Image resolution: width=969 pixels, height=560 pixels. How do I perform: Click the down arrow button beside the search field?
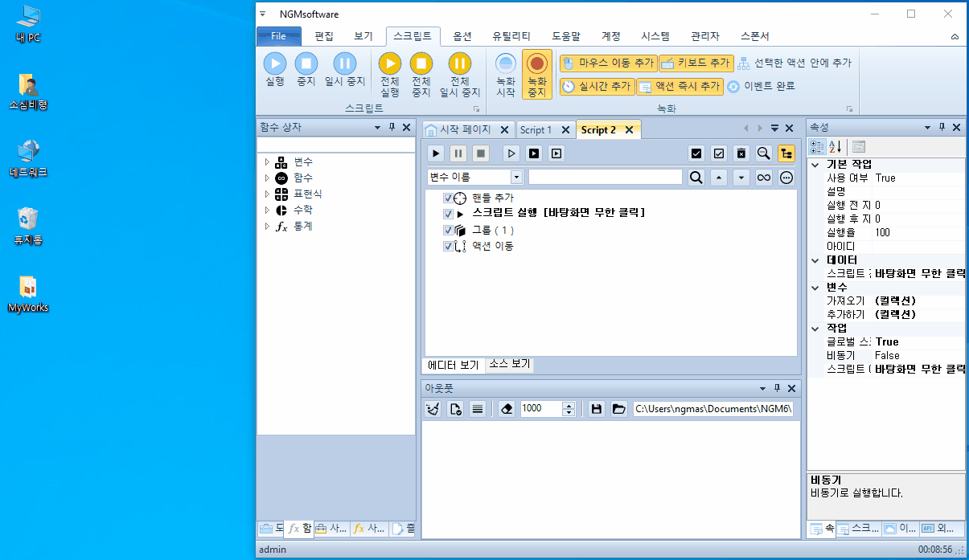(x=741, y=177)
